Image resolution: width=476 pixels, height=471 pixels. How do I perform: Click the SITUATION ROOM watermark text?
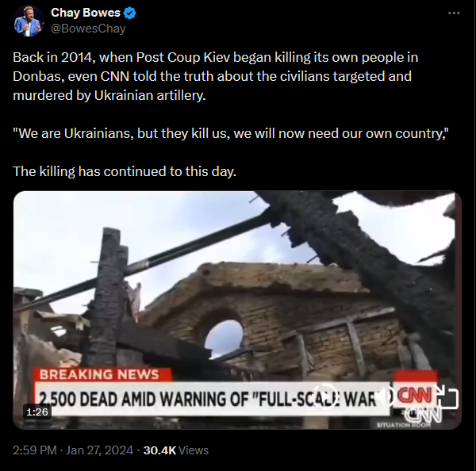point(404,425)
